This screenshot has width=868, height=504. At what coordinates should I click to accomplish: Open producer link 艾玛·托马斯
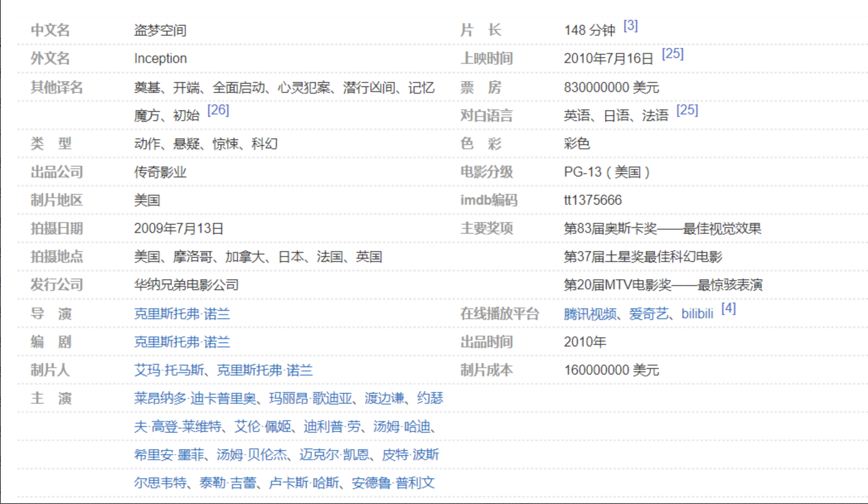[169, 370]
